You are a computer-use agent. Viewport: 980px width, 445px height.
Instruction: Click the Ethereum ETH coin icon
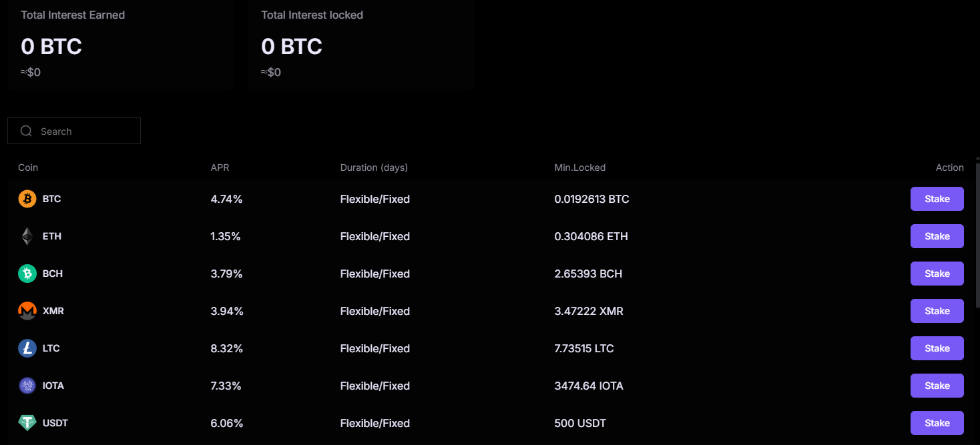point(27,236)
